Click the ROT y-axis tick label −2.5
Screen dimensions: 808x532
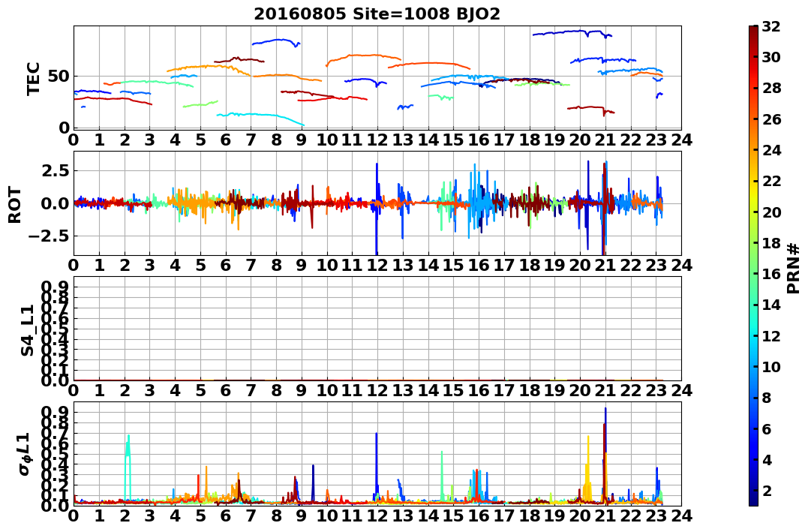(50, 236)
